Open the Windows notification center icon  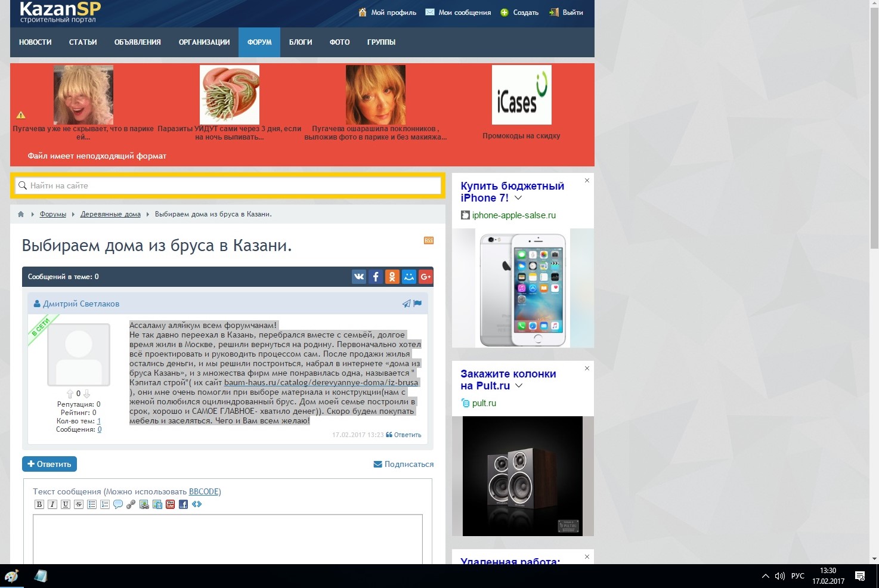(860, 576)
